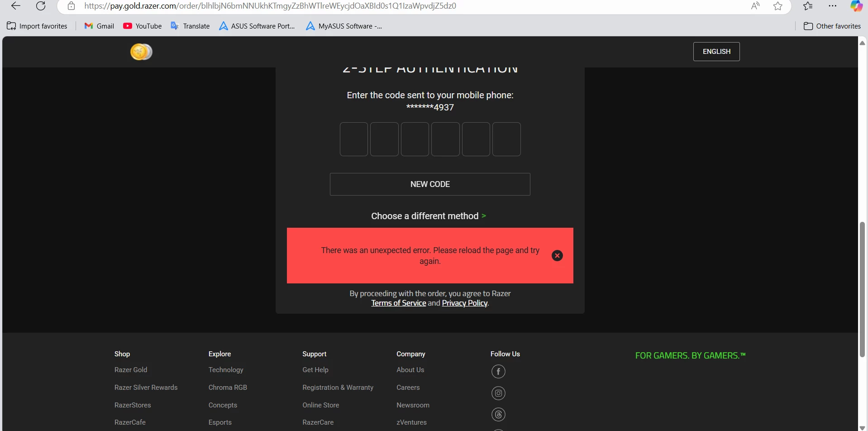This screenshot has width=868, height=431.
Task: Click the sixth code digit box
Action: click(x=506, y=139)
